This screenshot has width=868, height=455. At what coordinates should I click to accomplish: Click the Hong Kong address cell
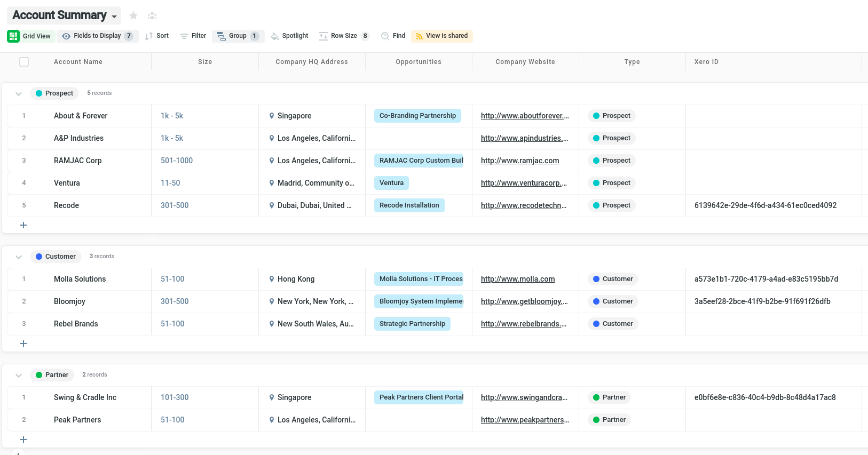[312, 279]
